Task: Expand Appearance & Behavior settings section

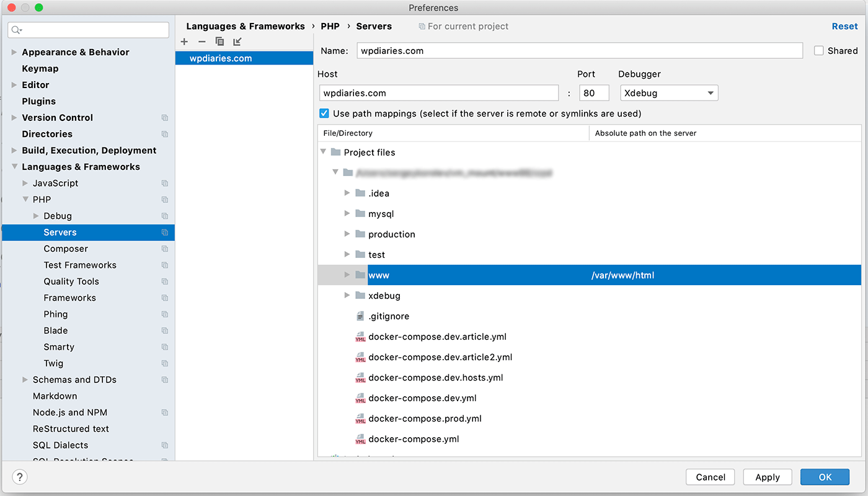Action: (14, 52)
